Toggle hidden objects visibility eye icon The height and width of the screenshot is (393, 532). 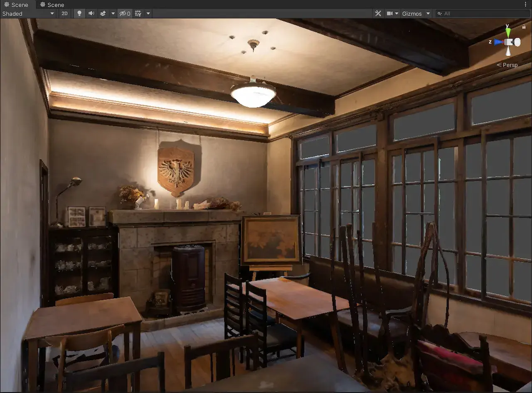[125, 13]
